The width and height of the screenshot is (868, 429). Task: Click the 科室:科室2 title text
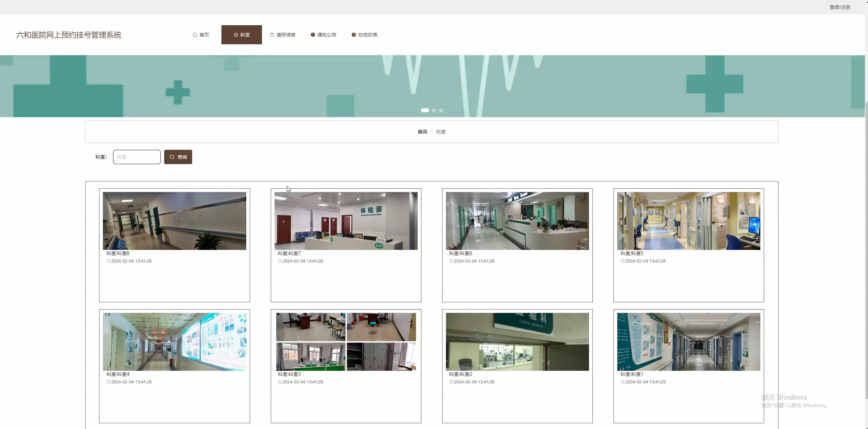(461, 374)
